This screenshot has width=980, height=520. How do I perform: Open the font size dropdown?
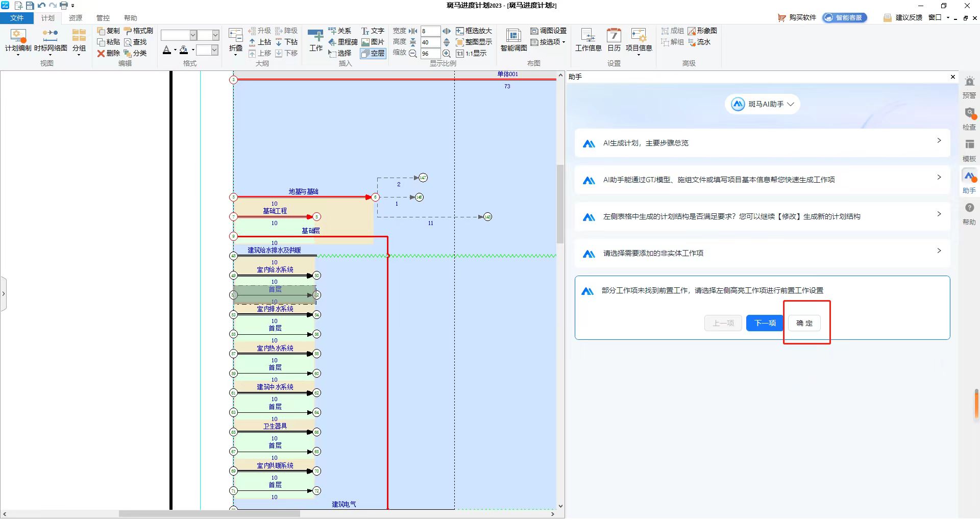215,35
